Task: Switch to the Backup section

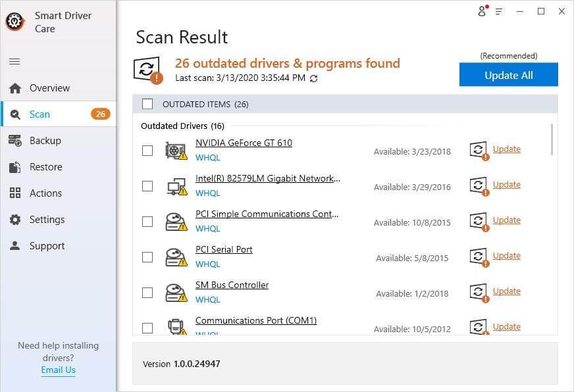Action: (x=46, y=140)
